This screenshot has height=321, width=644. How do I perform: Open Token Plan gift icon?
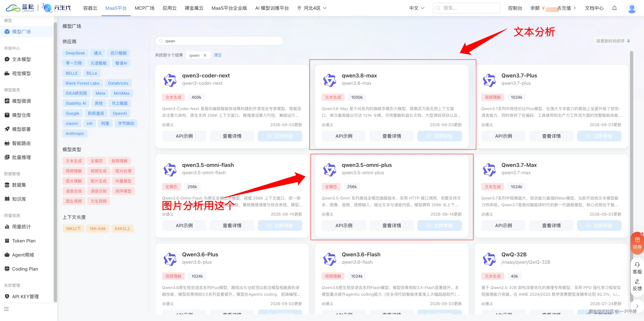[7, 241]
